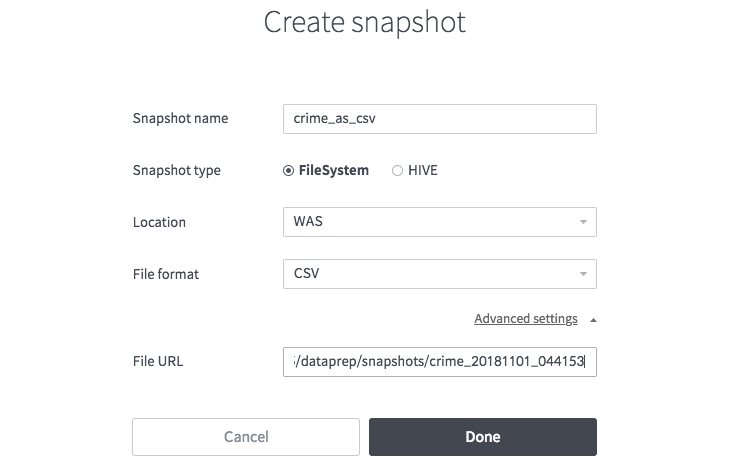Open the Location dropdown showing WAS
This screenshot has height=473, width=741.
point(439,222)
